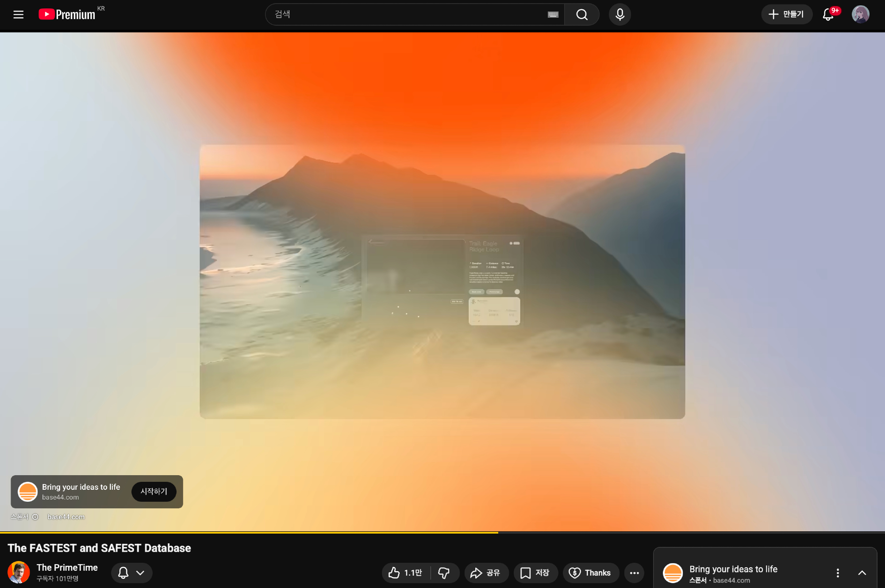Start voice search with microphone
Image resolution: width=885 pixels, height=588 pixels.
(x=619, y=15)
